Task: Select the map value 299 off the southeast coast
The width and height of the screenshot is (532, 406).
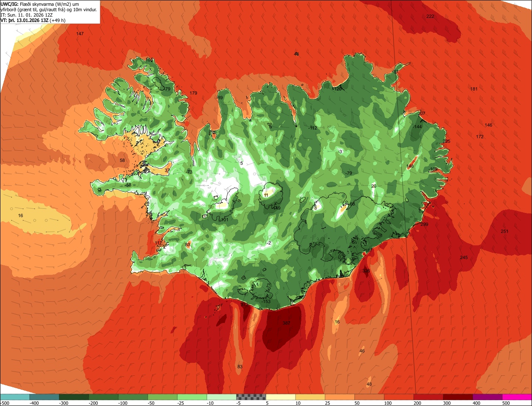Action: pos(424,224)
